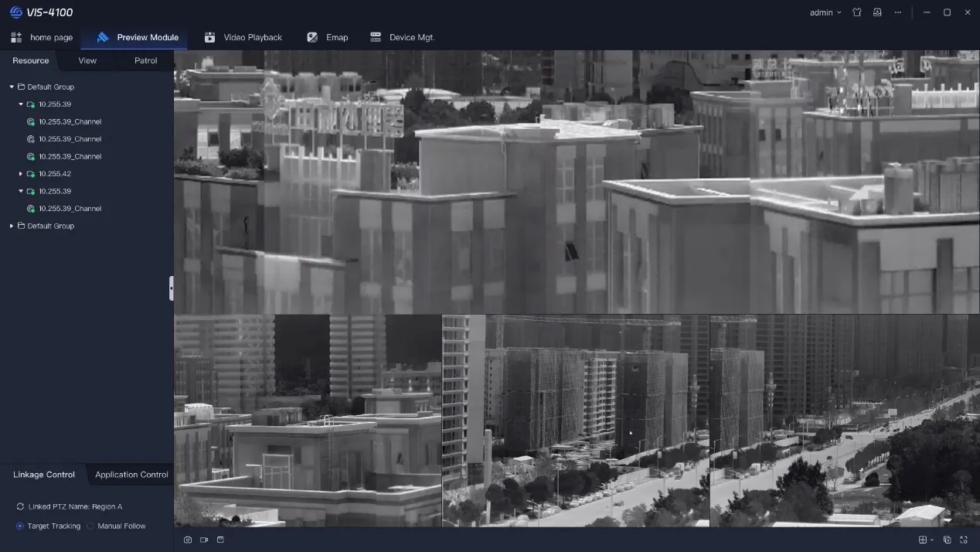Viewport: 980px width, 552px height.
Task: Collapse the first Default Group tree
Action: (12, 87)
